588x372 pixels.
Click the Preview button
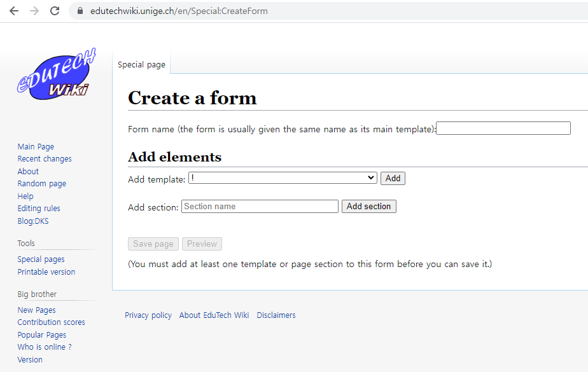tap(202, 244)
